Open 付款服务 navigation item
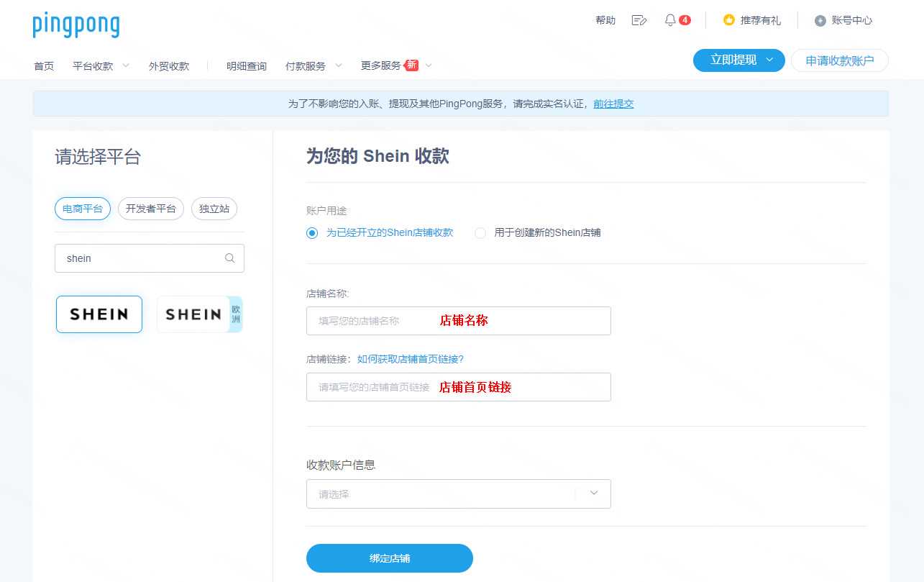This screenshot has width=924, height=582. click(x=306, y=66)
